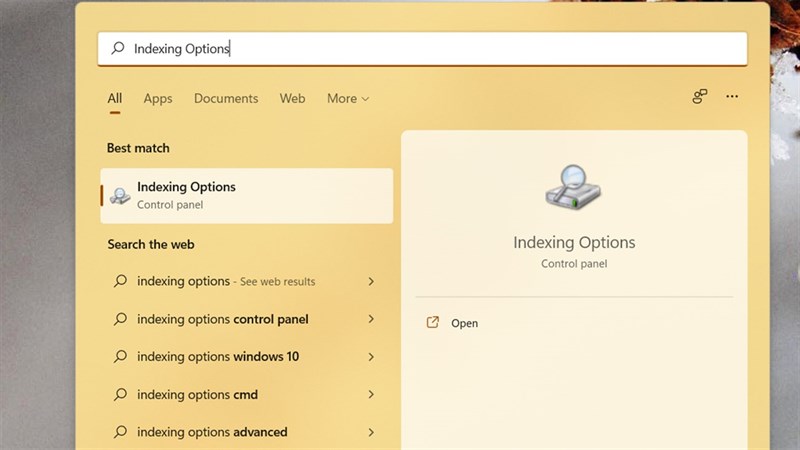Click search icon beside 'indexing options cmd'
The width and height of the screenshot is (800, 450).
click(x=120, y=395)
